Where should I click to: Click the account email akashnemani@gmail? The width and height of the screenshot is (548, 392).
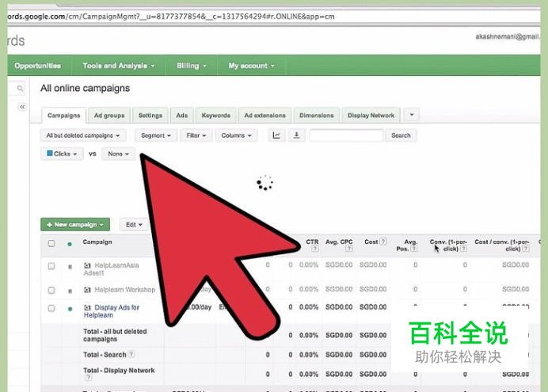tap(508, 36)
